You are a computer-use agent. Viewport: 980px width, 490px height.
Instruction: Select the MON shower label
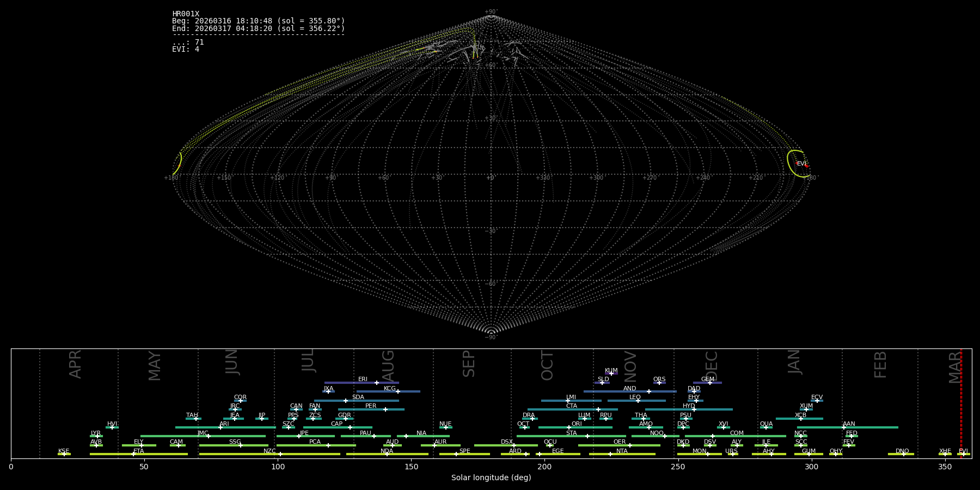click(x=699, y=451)
